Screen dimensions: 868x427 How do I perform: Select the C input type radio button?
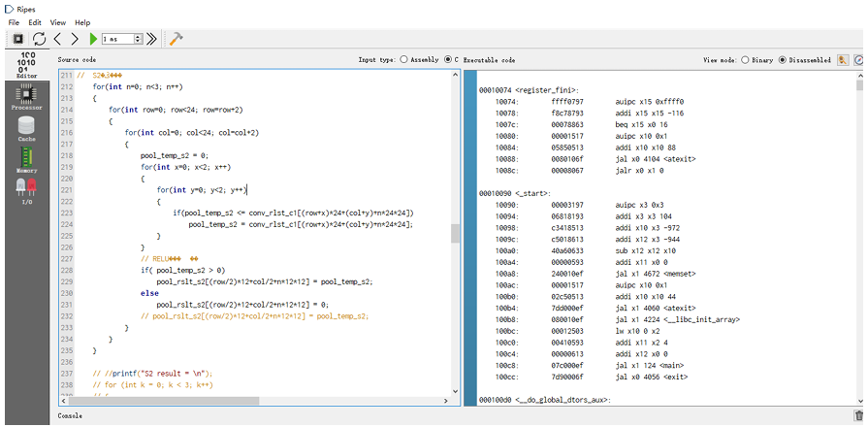click(448, 59)
